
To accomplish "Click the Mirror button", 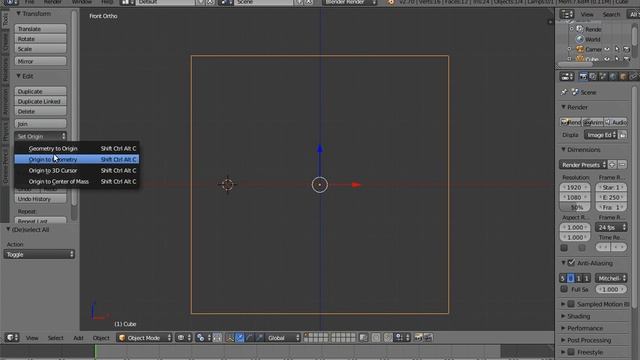I will [40, 61].
